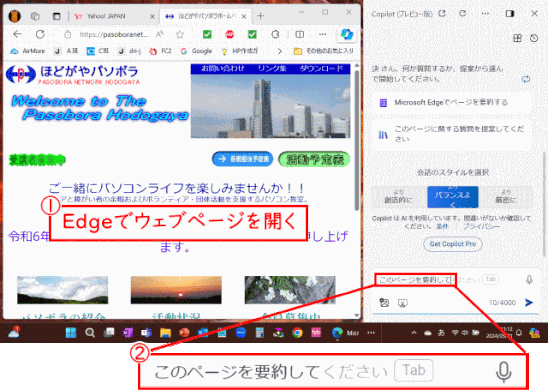Click the ほどがやパソボラ site logo
Viewport: 548px width, 390px height.
72,74
